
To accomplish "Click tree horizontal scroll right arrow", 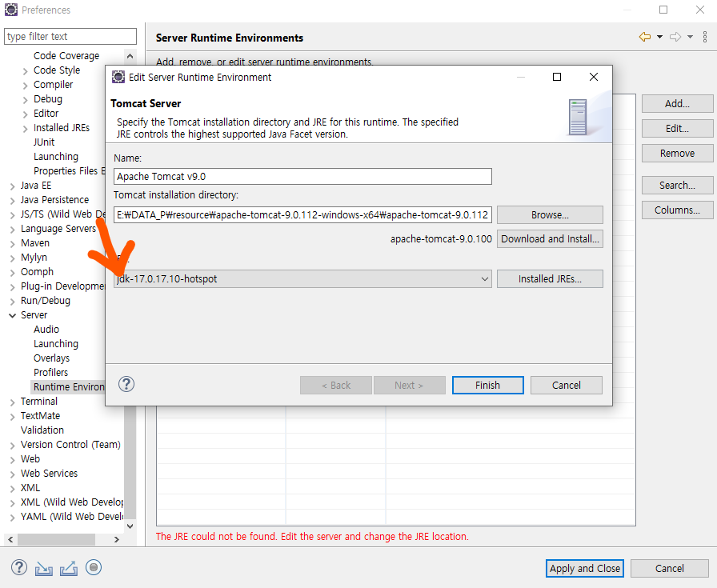I will (x=117, y=539).
